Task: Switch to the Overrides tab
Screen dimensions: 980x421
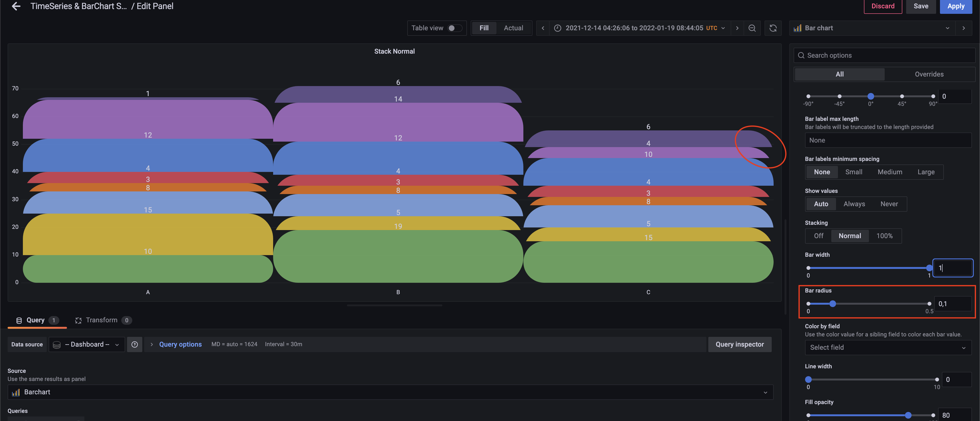Action: point(929,74)
